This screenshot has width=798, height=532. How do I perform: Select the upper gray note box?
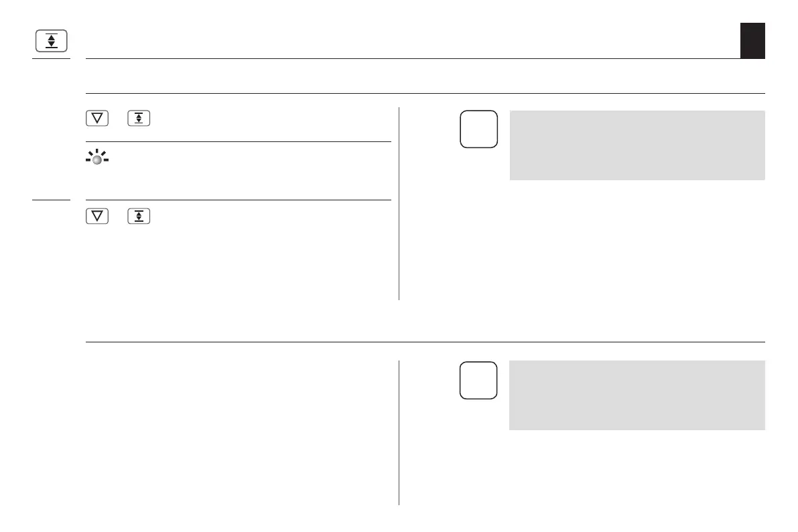click(x=637, y=145)
